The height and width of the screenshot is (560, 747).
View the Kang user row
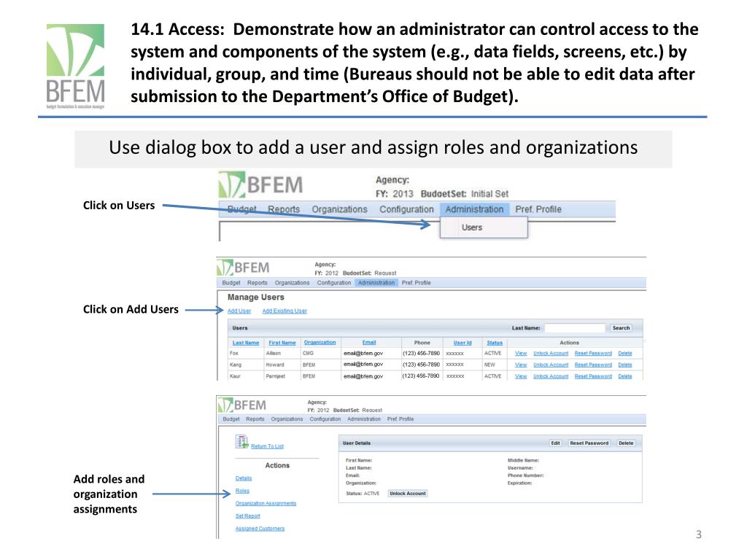click(521, 365)
